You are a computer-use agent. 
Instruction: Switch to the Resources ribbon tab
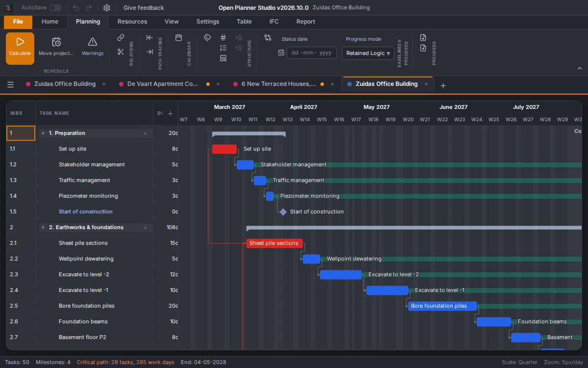pos(132,22)
